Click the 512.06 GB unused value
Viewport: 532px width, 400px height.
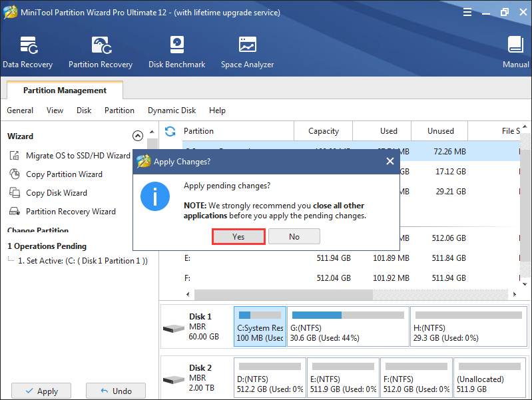pyautogui.click(x=449, y=238)
